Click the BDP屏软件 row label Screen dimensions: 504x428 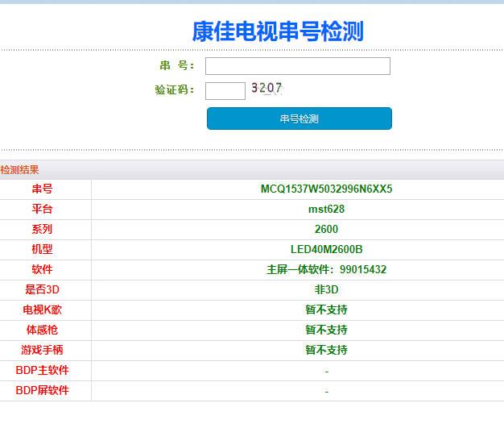click(x=42, y=390)
